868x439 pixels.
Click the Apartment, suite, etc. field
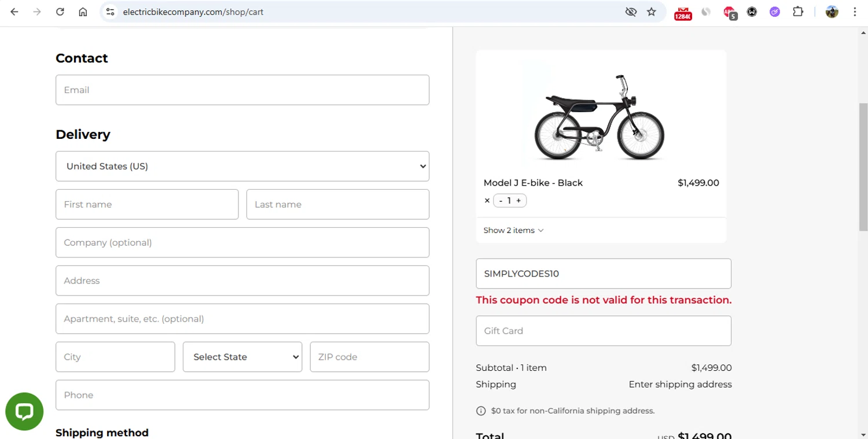[242, 319]
